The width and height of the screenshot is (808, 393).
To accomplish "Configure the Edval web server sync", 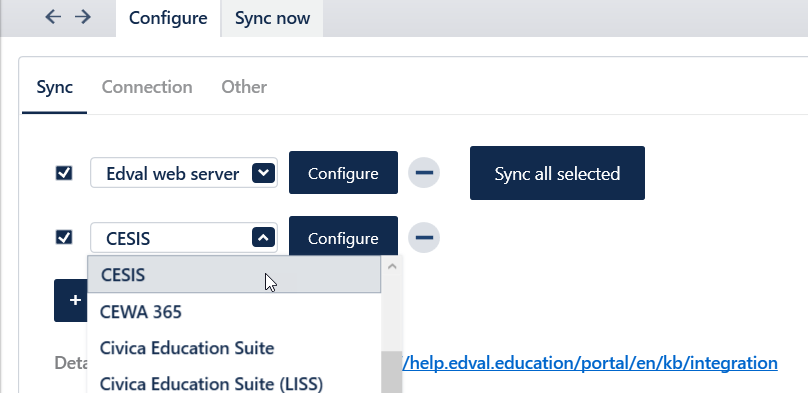I will [343, 173].
